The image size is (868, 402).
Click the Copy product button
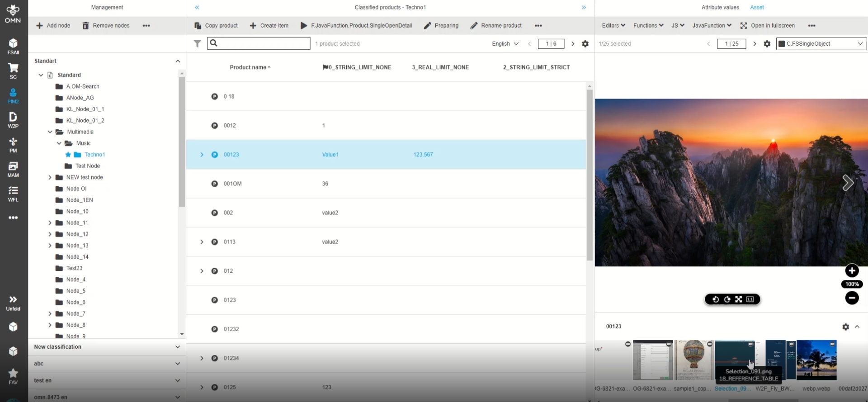click(x=216, y=26)
